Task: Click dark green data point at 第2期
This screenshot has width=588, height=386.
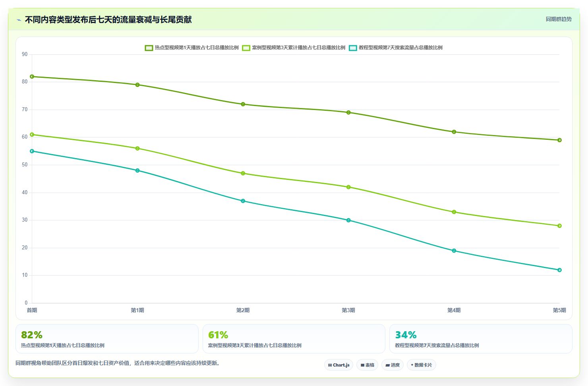Action: pyautogui.click(x=243, y=104)
